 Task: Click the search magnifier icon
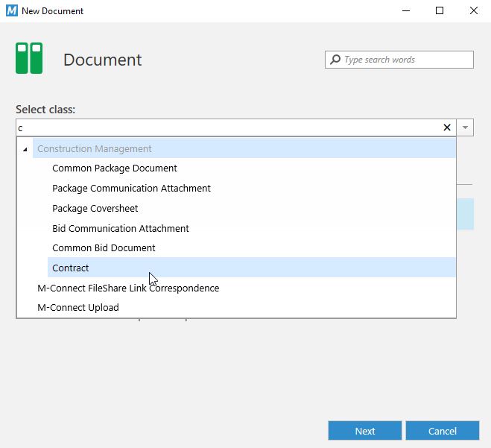point(335,59)
